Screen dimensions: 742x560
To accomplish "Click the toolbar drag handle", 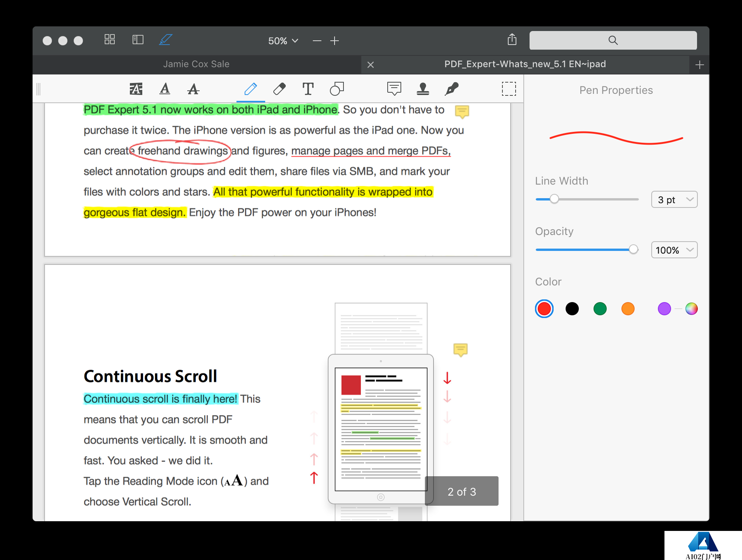I will point(38,89).
